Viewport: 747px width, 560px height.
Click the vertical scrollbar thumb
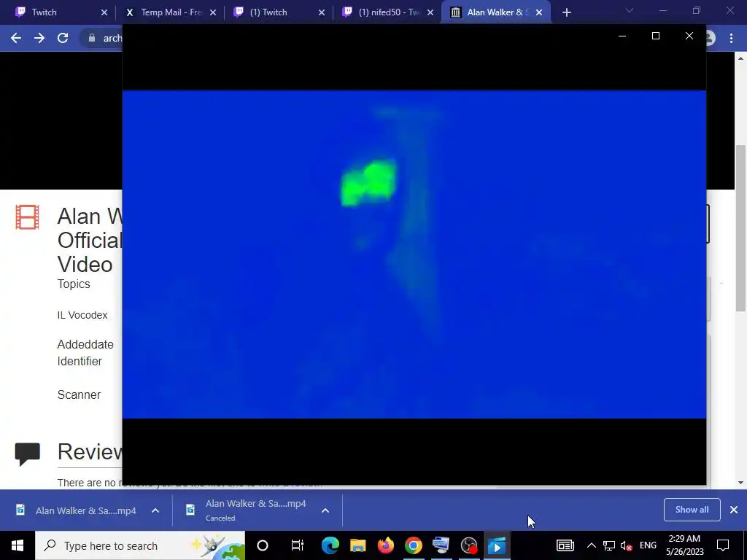741,228
